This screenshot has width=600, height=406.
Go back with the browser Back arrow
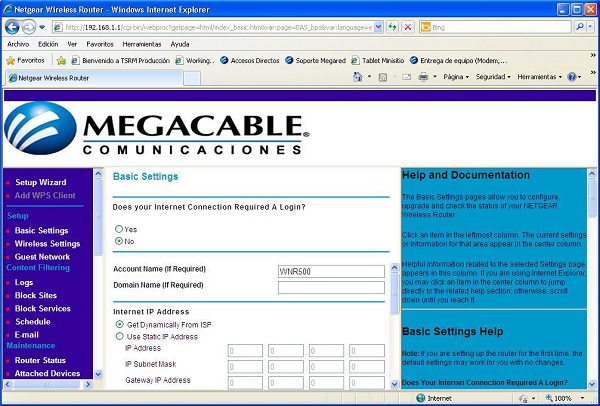12,27
